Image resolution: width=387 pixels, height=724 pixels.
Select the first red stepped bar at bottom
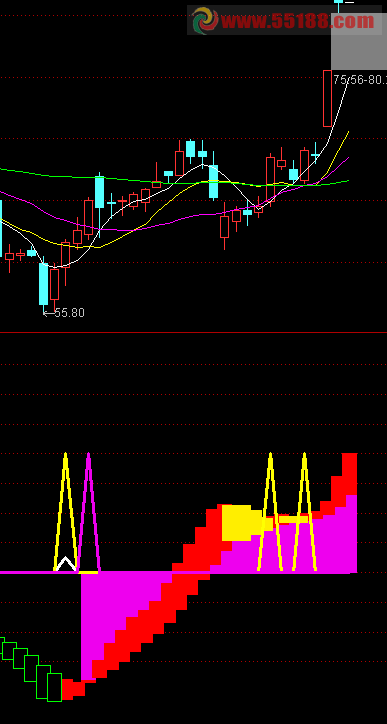pyautogui.click(x=67, y=689)
